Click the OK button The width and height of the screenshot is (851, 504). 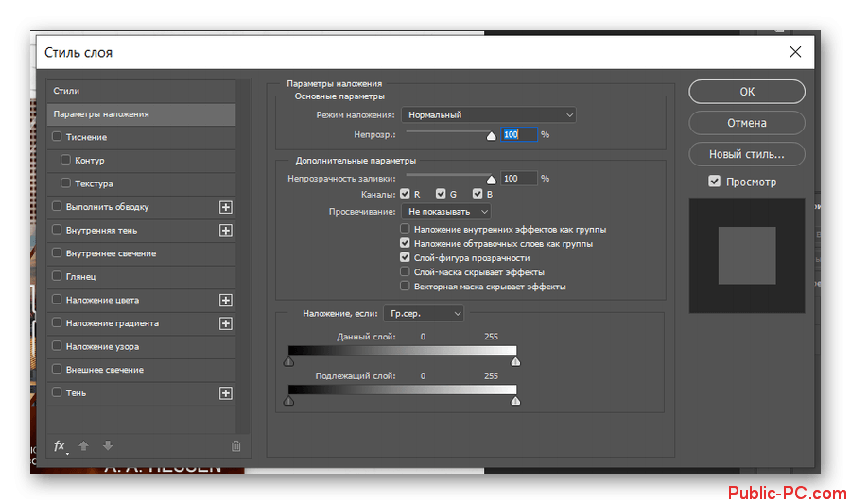747,92
